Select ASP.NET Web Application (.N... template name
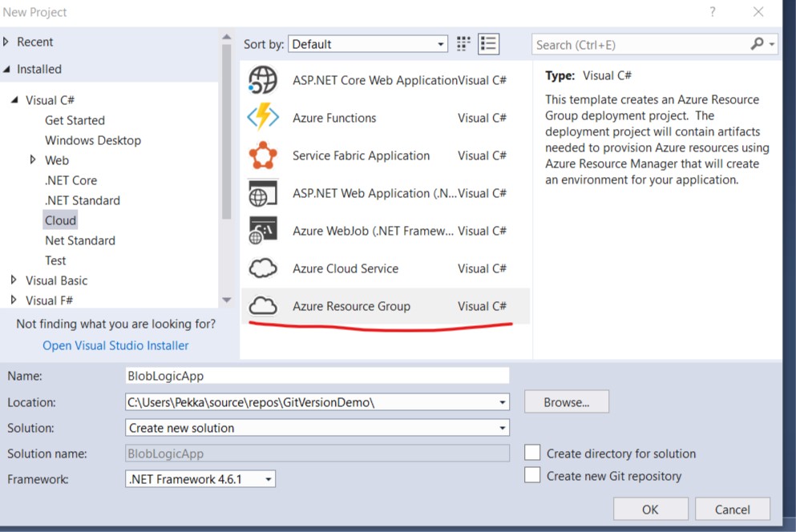Image resolution: width=796 pixels, height=532 pixels. point(374,193)
